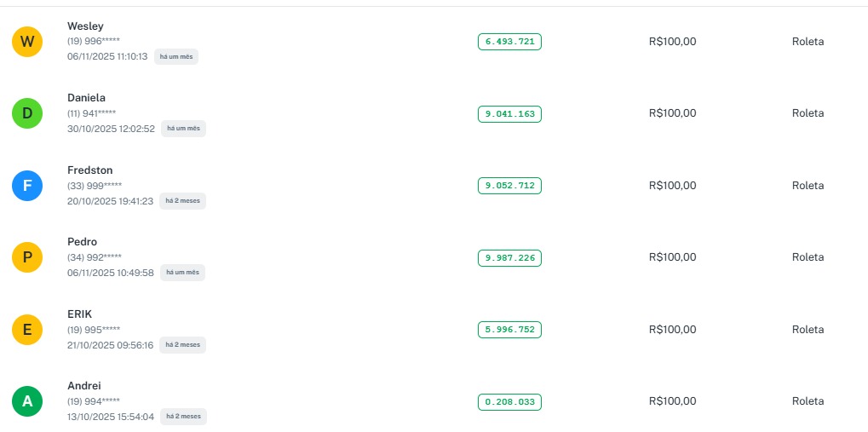The height and width of the screenshot is (432, 868).
Task: Select ERIK's code 5.996.752
Action: pyautogui.click(x=509, y=330)
